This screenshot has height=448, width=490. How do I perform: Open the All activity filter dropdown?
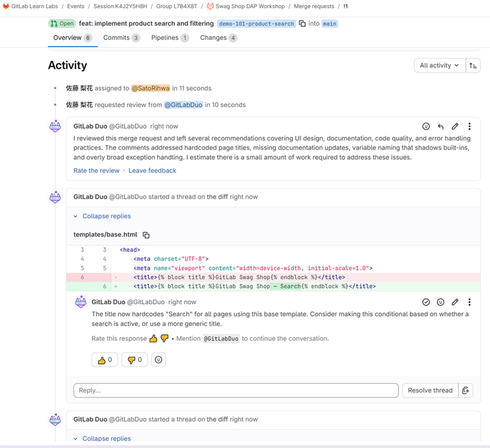pos(440,65)
